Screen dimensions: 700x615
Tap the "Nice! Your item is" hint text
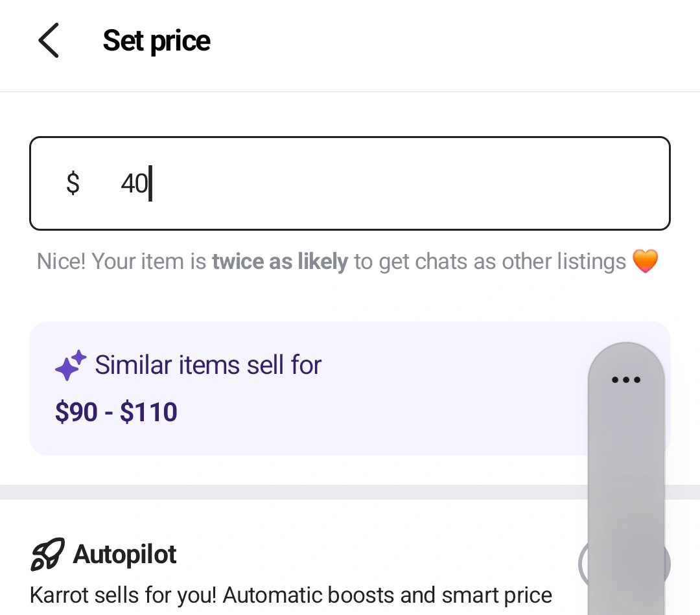click(123, 262)
